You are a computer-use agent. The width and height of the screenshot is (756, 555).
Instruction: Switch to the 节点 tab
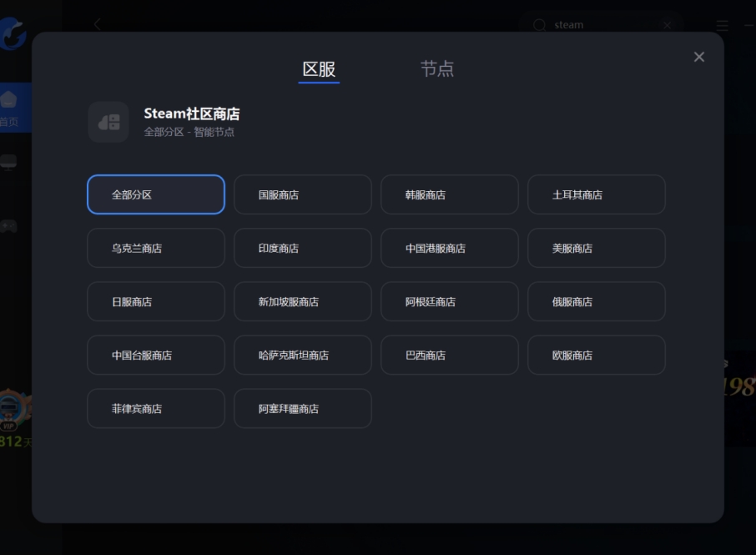point(437,70)
